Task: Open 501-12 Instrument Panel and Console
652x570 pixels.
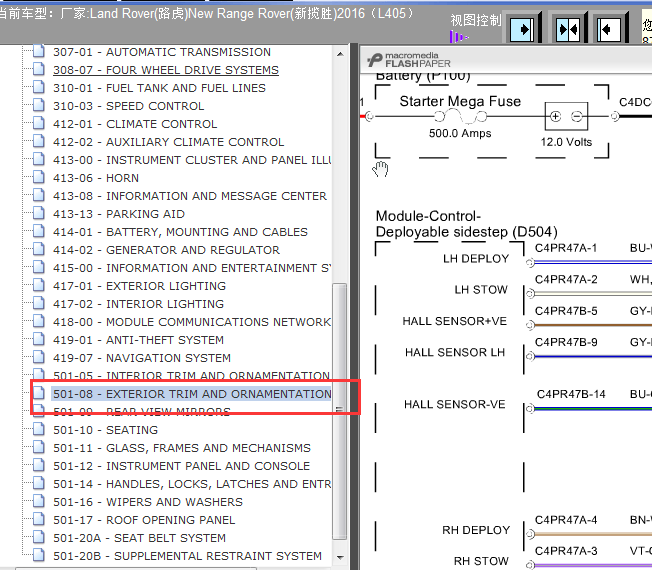Action: (181, 466)
